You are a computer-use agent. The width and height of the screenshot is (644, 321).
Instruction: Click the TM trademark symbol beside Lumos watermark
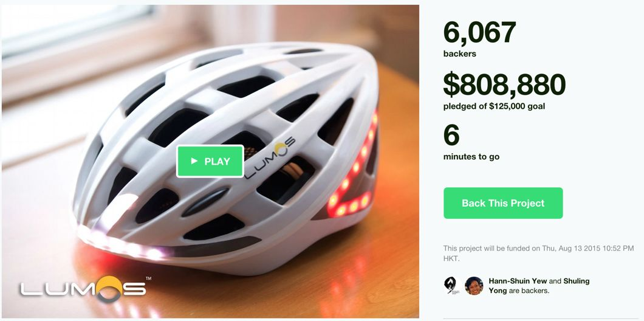coord(149,278)
